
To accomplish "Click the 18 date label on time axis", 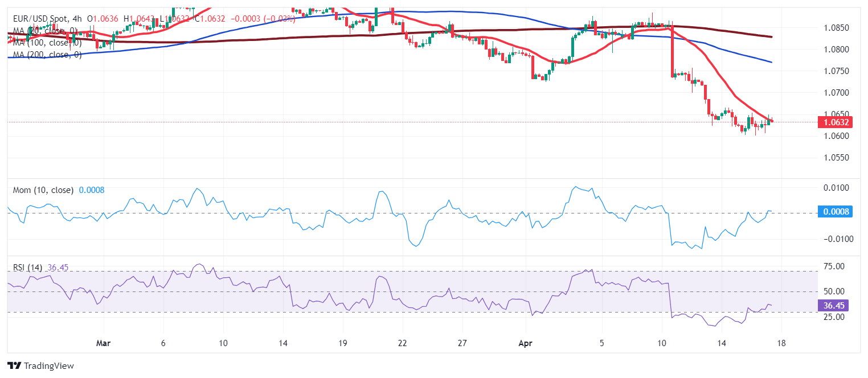I will click(x=781, y=343).
